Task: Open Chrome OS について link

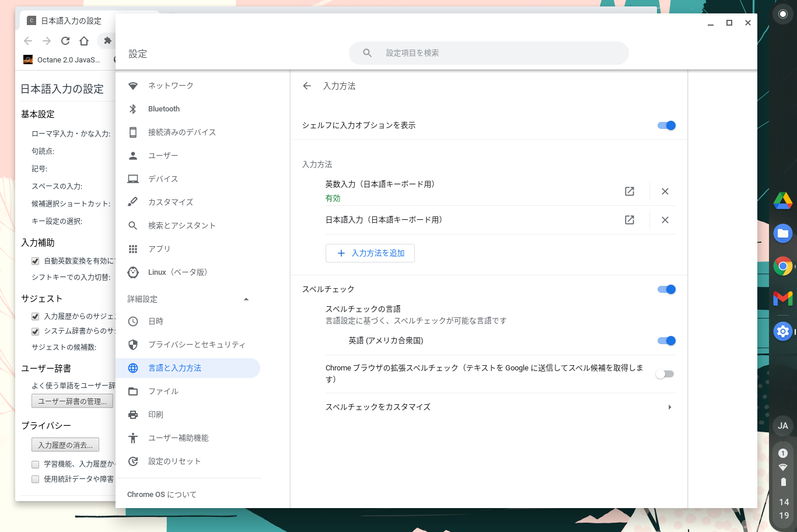Action: pyautogui.click(x=162, y=495)
